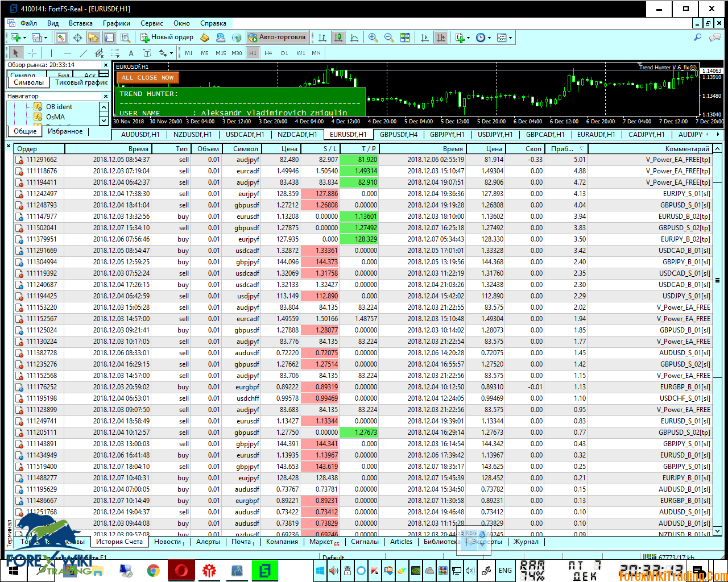
Task: Open the indicators list dropdown
Action: pyautogui.click(x=462, y=38)
